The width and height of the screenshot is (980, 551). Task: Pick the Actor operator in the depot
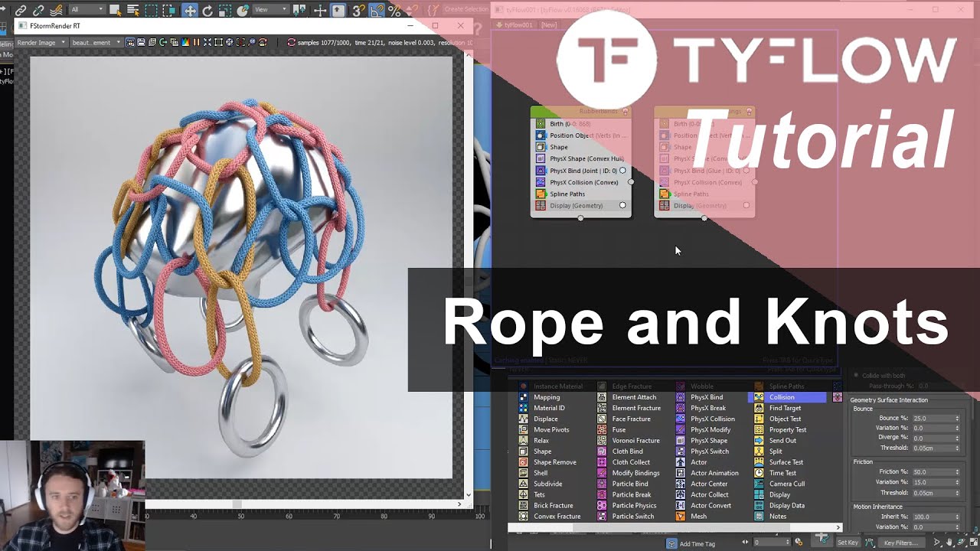[x=691, y=461]
